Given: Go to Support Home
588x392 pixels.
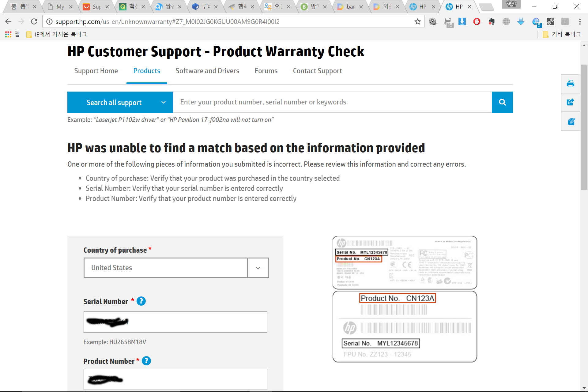Looking at the screenshot, I should (96, 71).
